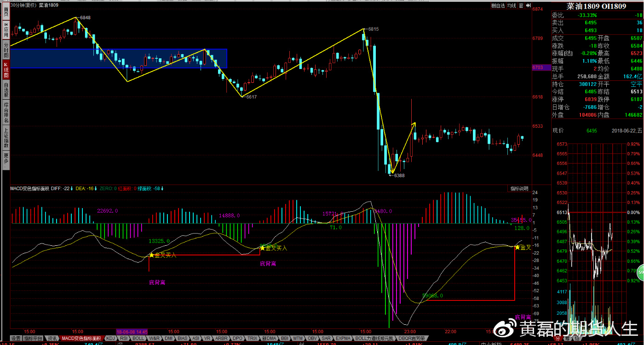Viewport: 644px width, 345px height.
Task: Click the blue consolidation zone rectangle
Action: coord(119,58)
